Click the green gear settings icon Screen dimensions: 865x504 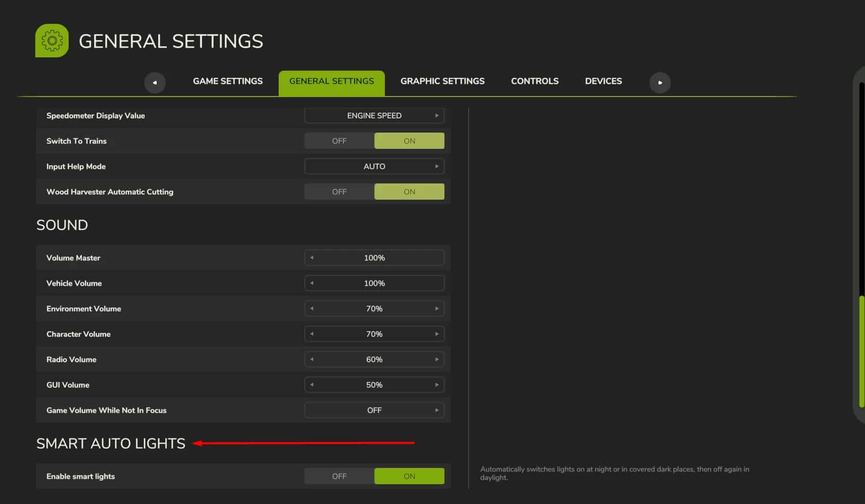52,41
